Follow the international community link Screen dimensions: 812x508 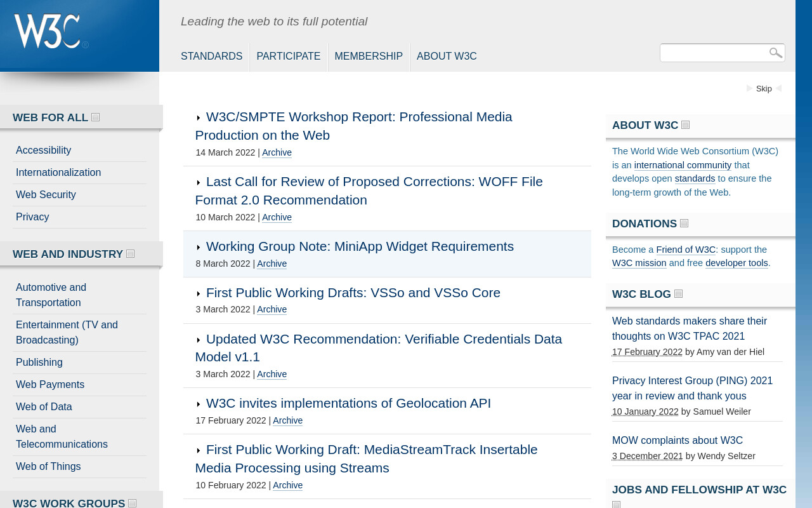tap(683, 165)
